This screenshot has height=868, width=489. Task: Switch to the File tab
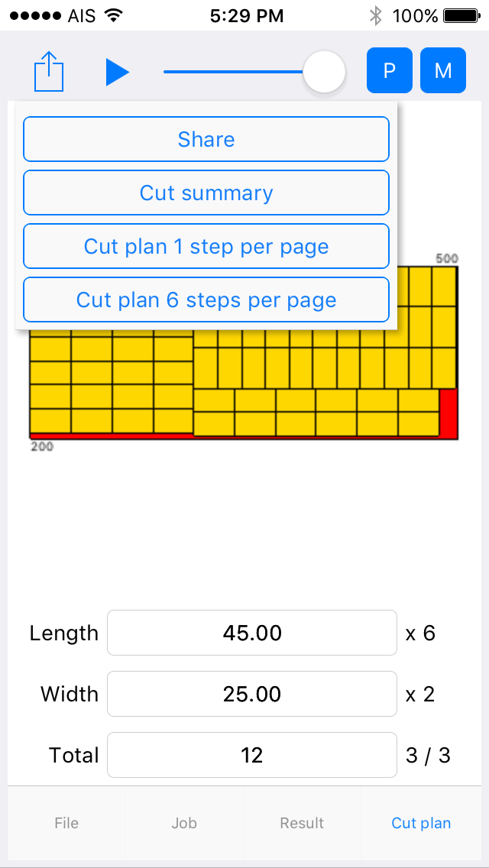point(66,823)
